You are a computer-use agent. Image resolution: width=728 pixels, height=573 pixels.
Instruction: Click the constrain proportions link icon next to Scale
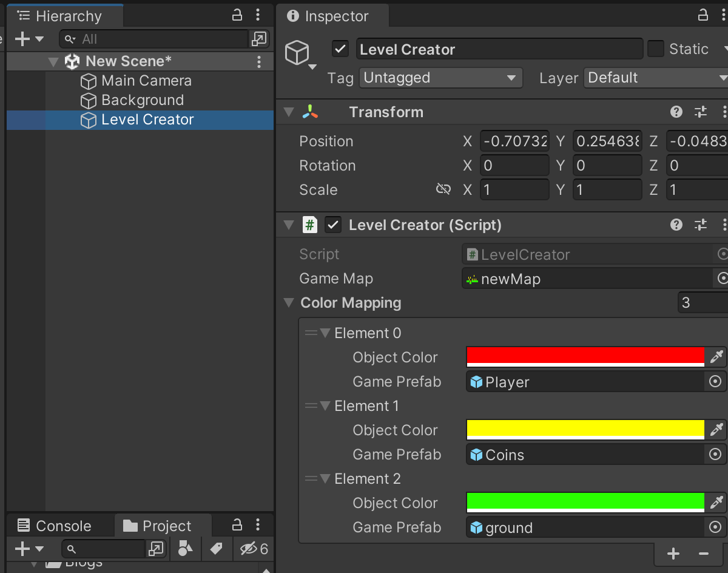click(x=443, y=189)
